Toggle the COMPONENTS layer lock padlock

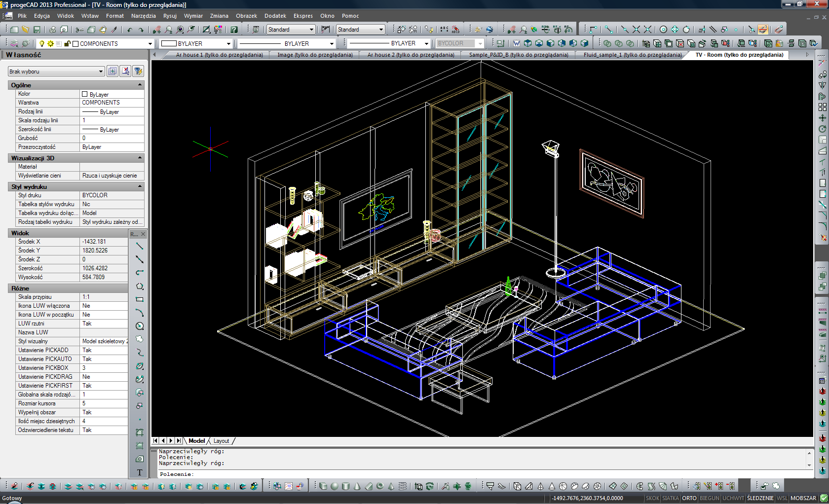click(x=68, y=43)
